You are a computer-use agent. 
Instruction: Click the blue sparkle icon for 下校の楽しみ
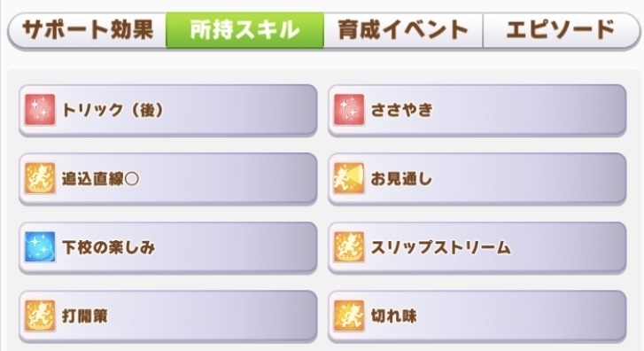tap(40, 247)
